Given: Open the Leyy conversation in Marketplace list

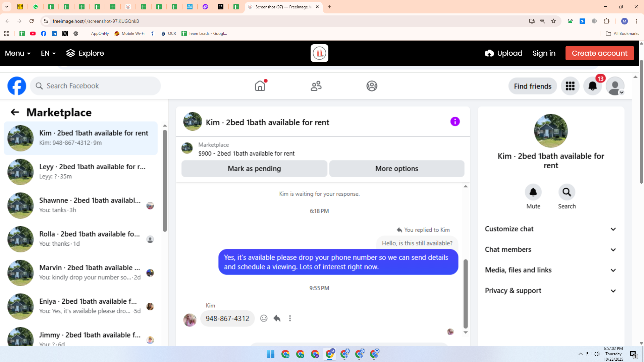Looking at the screenshot, I should (x=80, y=172).
